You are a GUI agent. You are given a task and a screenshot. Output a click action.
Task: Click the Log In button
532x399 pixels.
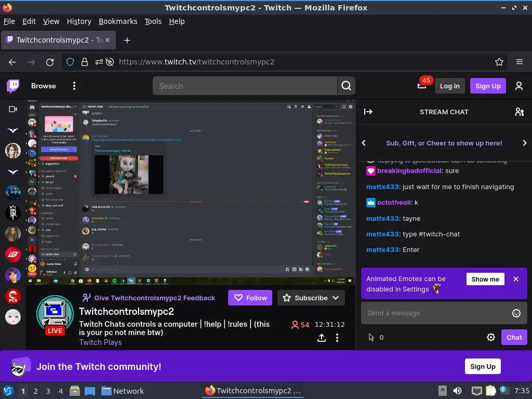(449, 86)
